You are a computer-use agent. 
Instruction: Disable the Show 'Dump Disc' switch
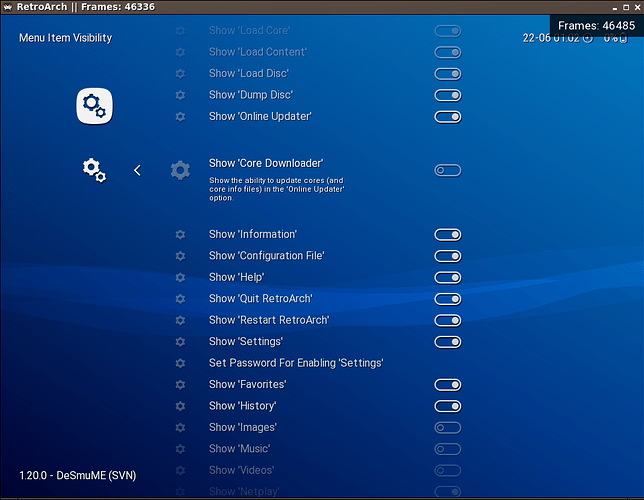448,95
